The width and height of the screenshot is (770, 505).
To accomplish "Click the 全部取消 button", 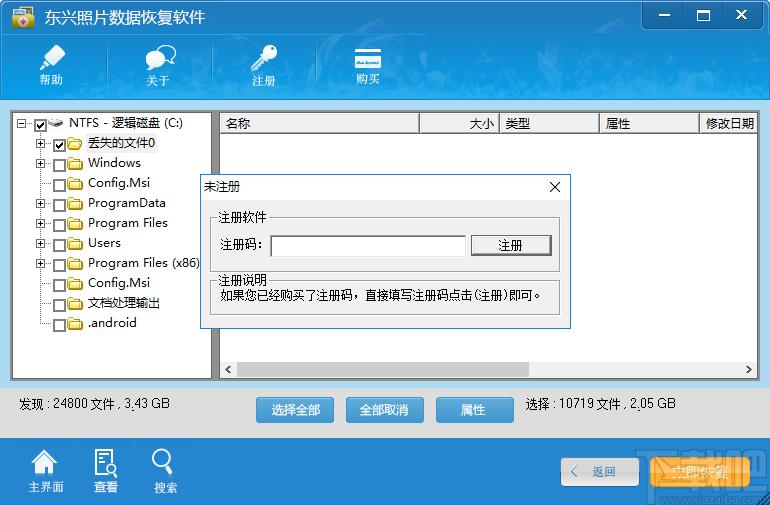I will [x=385, y=410].
